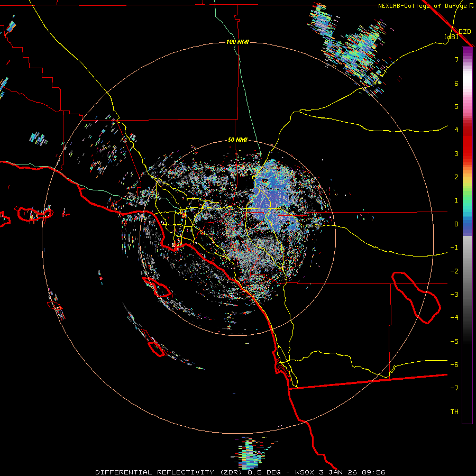Select the 5 dB tick label

click(456, 106)
